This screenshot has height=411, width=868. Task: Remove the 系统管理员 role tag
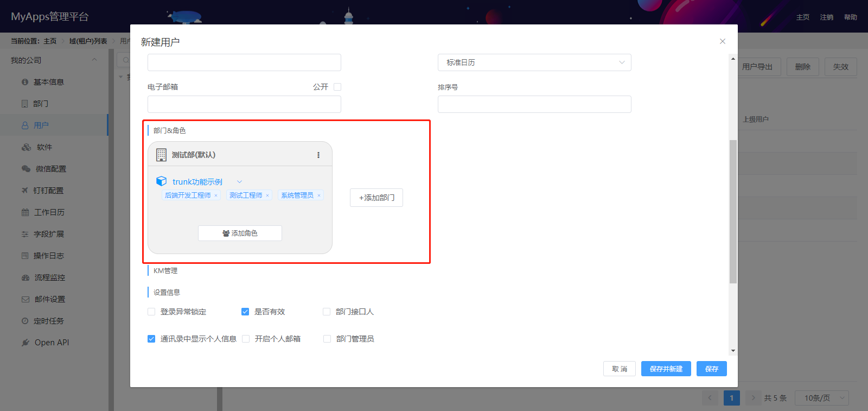coord(319,195)
